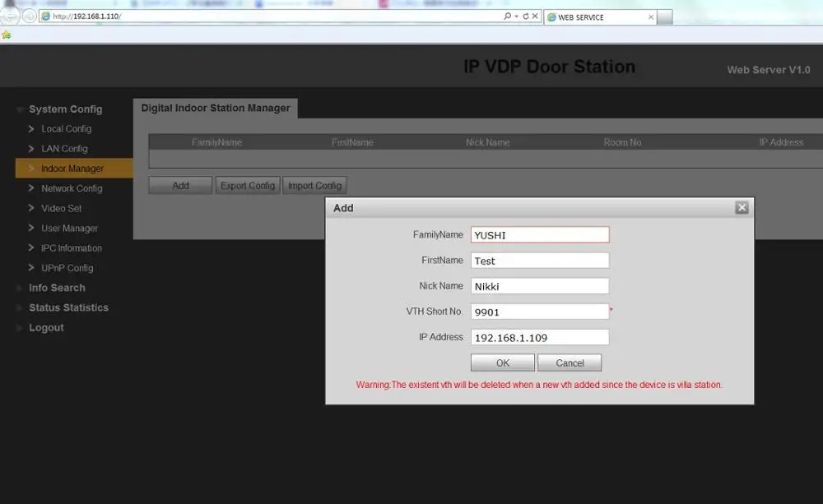Click the Export Config button
The height and width of the screenshot is (504, 823).
pyautogui.click(x=248, y=186)
